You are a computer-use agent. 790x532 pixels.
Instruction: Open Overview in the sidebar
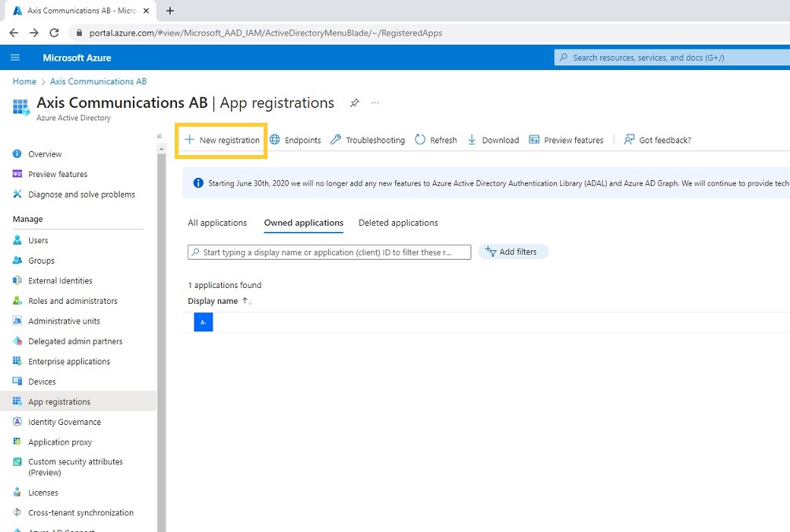(x=45, y=153)
